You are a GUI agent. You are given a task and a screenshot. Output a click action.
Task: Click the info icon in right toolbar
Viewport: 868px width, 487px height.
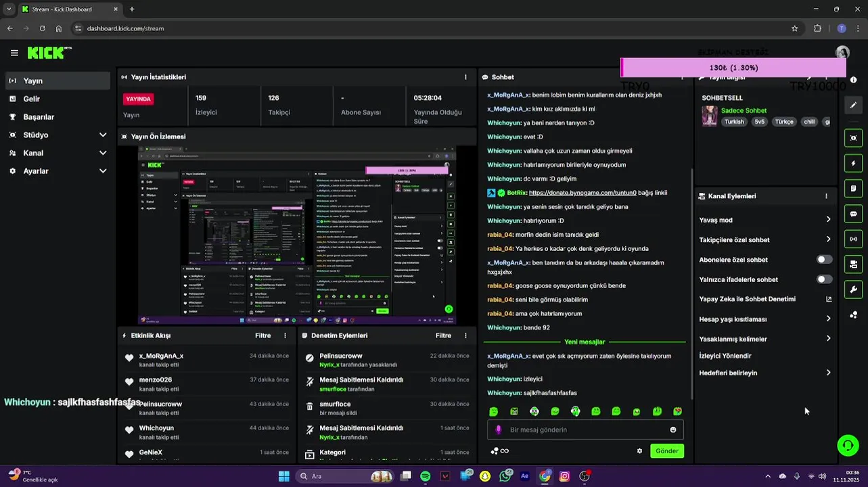coord(853,80)
